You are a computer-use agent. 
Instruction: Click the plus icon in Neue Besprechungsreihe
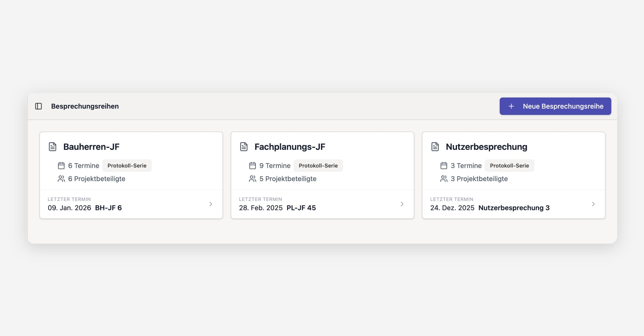tap(511, 106)
